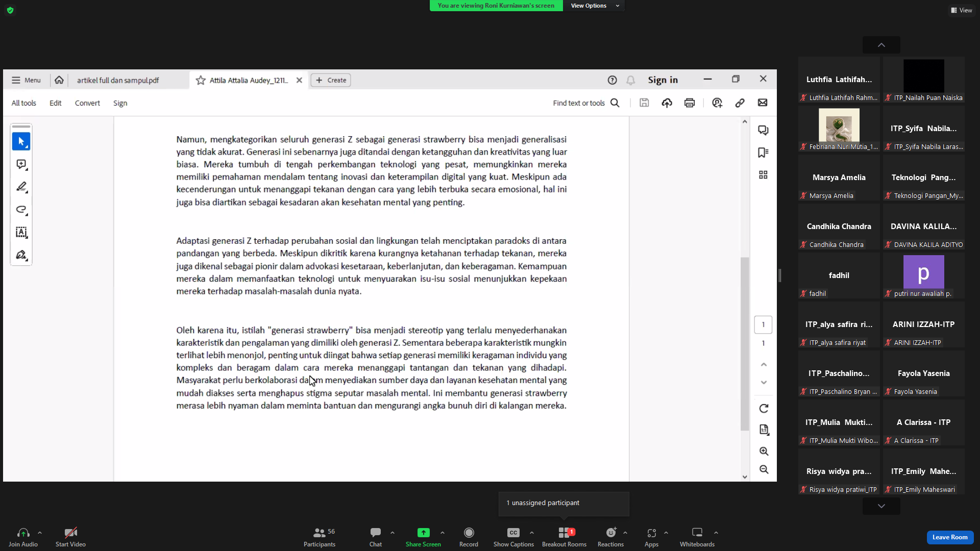Open the Acrobat Menu

(x=26, y=80)
